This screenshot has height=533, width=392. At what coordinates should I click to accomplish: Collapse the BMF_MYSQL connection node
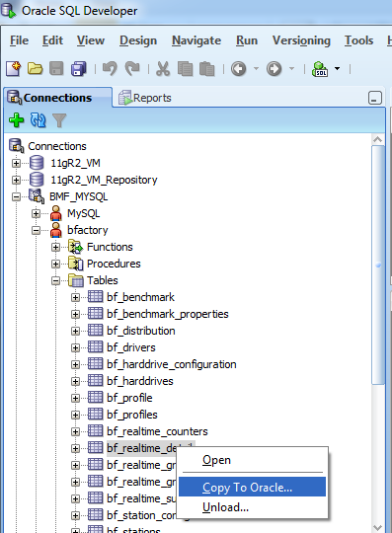pos(16,196)
